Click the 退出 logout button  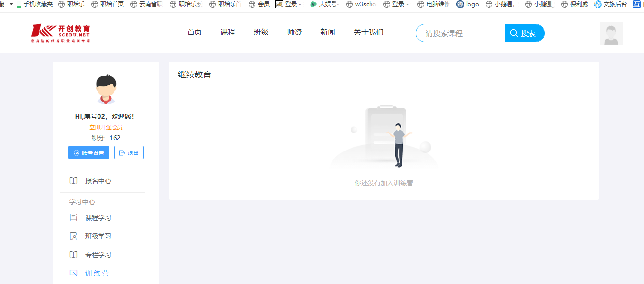[129, 153]
